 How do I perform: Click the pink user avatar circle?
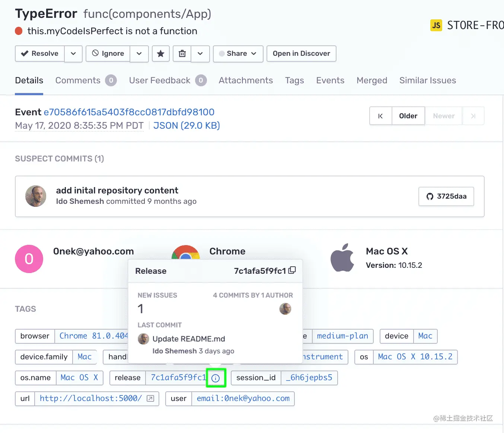[29, 259]
